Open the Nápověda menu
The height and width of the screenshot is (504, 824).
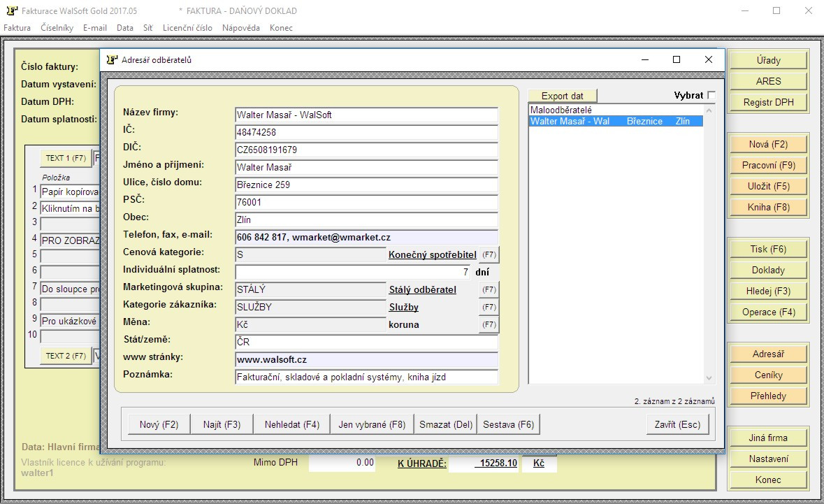[240, 28]
